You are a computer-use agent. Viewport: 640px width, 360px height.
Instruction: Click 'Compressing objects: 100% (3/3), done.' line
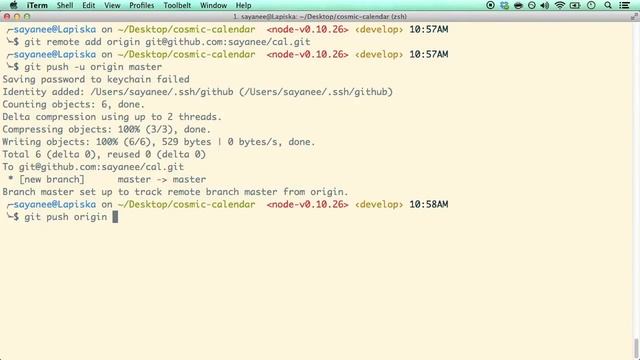tap(107, 129)
